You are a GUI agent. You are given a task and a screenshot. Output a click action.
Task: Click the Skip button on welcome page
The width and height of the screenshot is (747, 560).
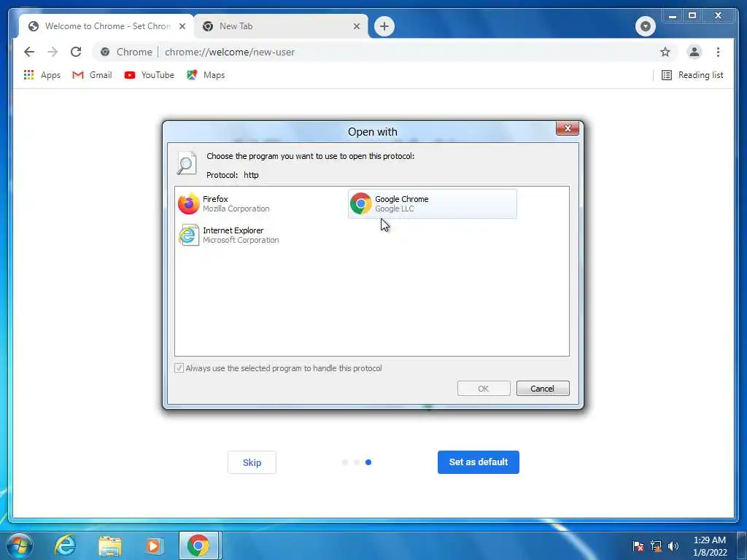click(x=252, y=462)
